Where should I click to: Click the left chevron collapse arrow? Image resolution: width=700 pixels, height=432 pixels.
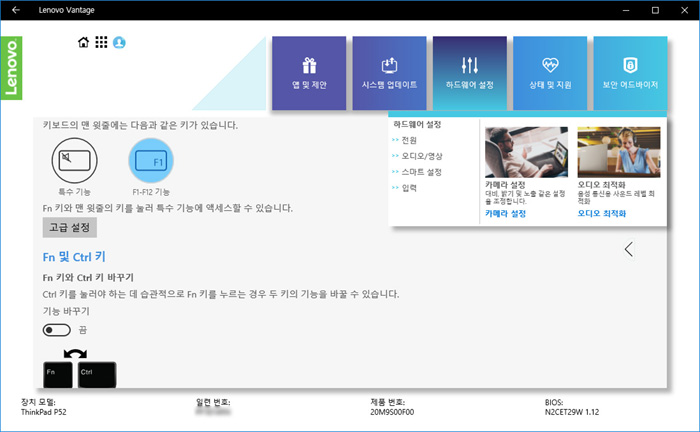629,249
